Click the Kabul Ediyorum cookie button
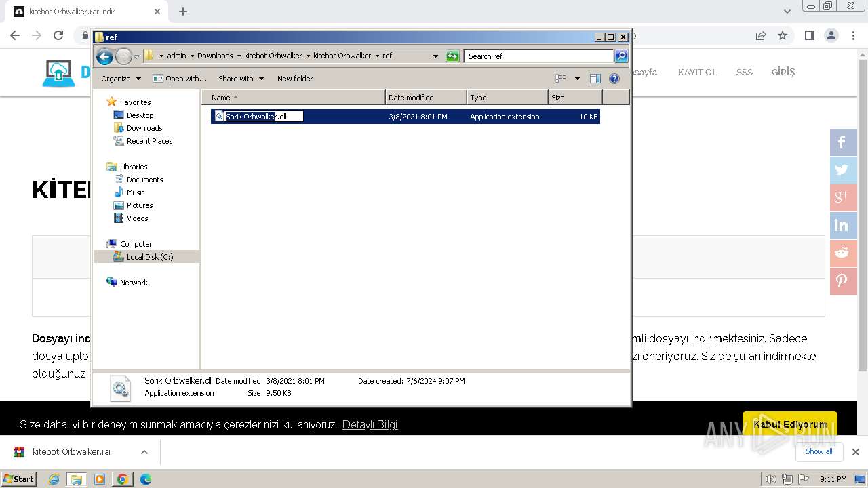Screen dimensions: 868x488 (x=790, y=424)
